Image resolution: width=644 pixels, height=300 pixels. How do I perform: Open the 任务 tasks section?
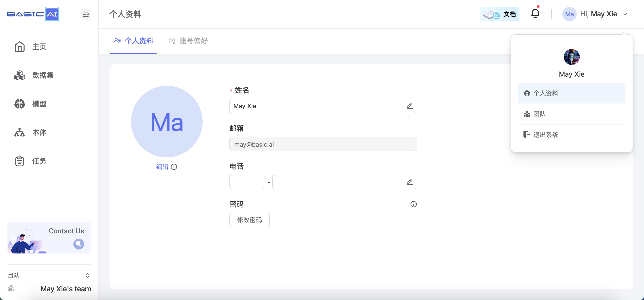(x=30, y=161)
